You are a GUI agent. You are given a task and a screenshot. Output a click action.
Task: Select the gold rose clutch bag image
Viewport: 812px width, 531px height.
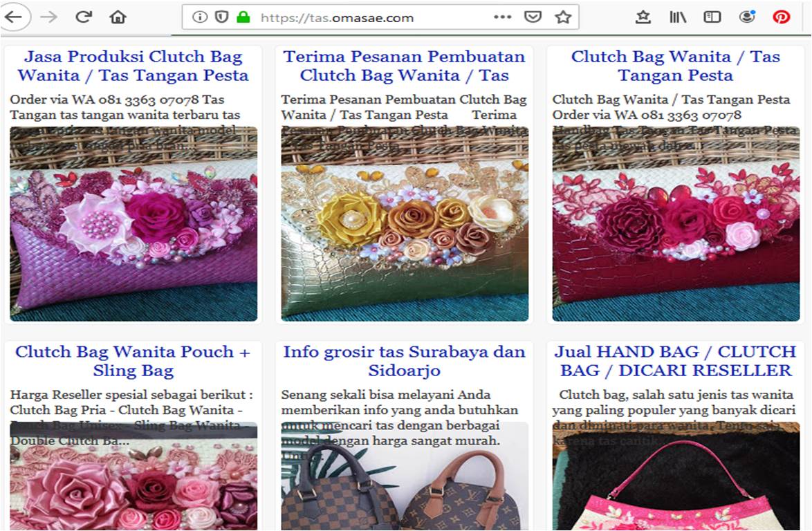[x=405, y=224]
